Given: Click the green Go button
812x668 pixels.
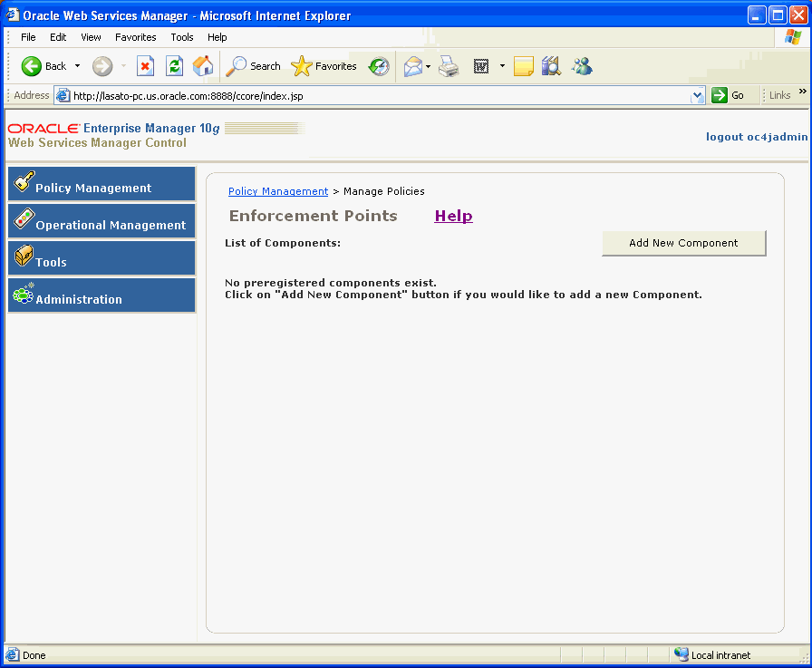Looking at the screenshot, I should pos(728,95).
